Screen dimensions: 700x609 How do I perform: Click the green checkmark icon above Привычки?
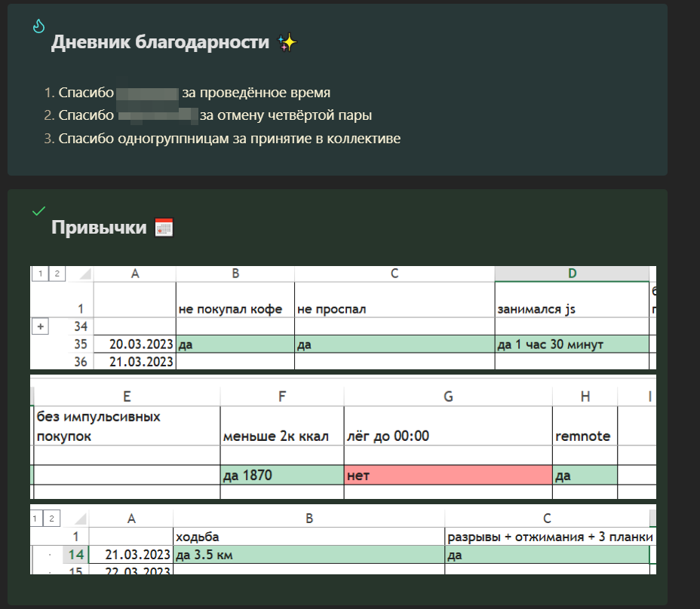[x=39, y=211]
